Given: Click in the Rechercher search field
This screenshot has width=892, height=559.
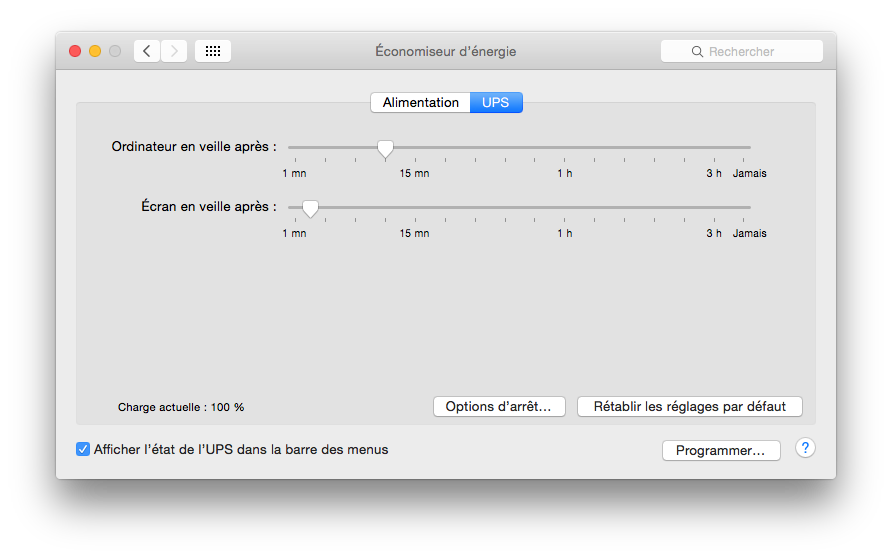Looking at the screenshot, I should pyautogui.click(x=742, y=51).
